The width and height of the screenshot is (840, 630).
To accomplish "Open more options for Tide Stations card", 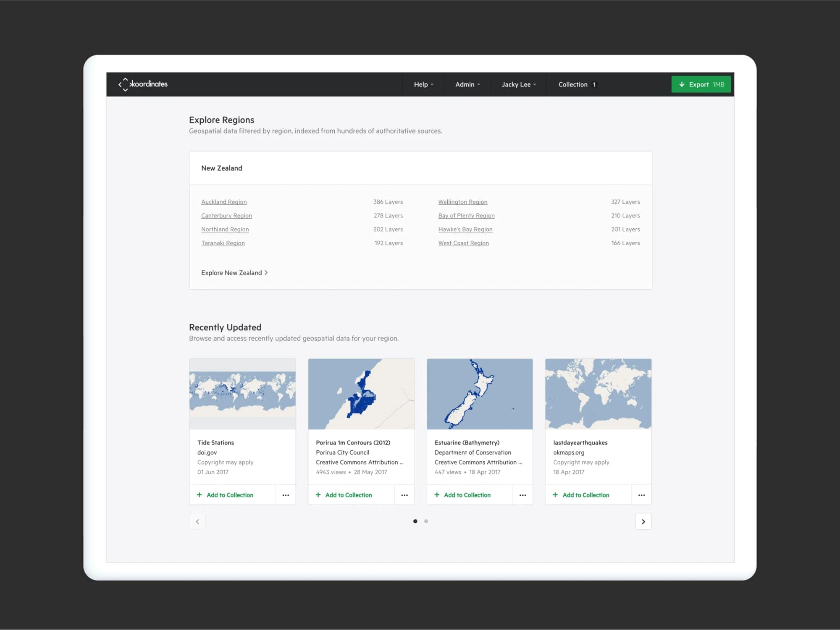I will [x=286, y=495].
